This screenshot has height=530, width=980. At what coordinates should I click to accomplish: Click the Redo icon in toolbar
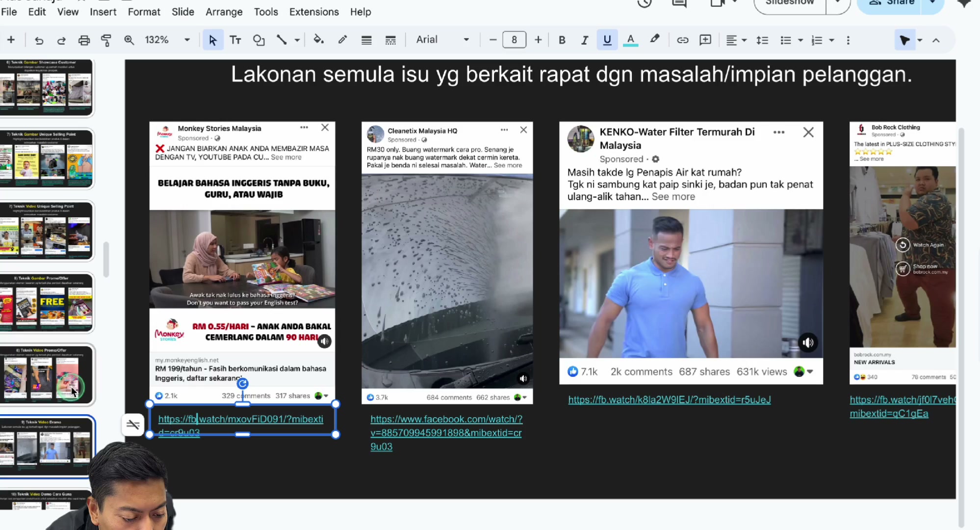click(x=61, y=40)
